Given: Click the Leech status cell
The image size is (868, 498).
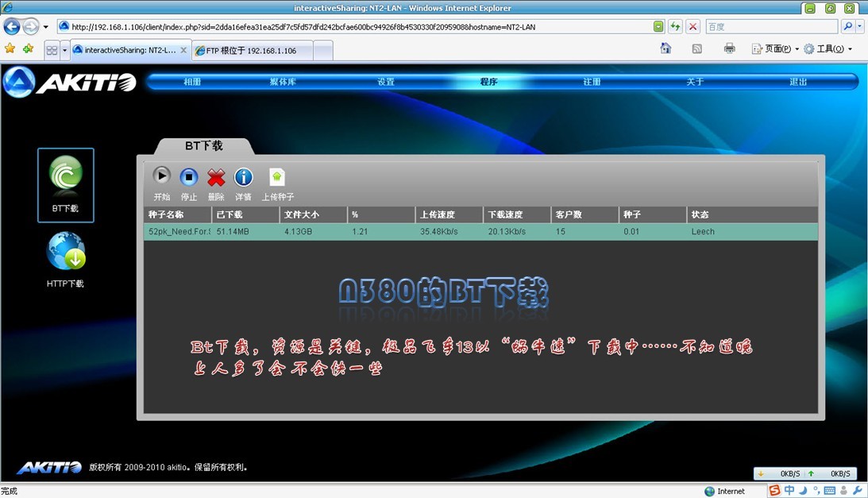Looking at the screenshot, I should [703, 232].
